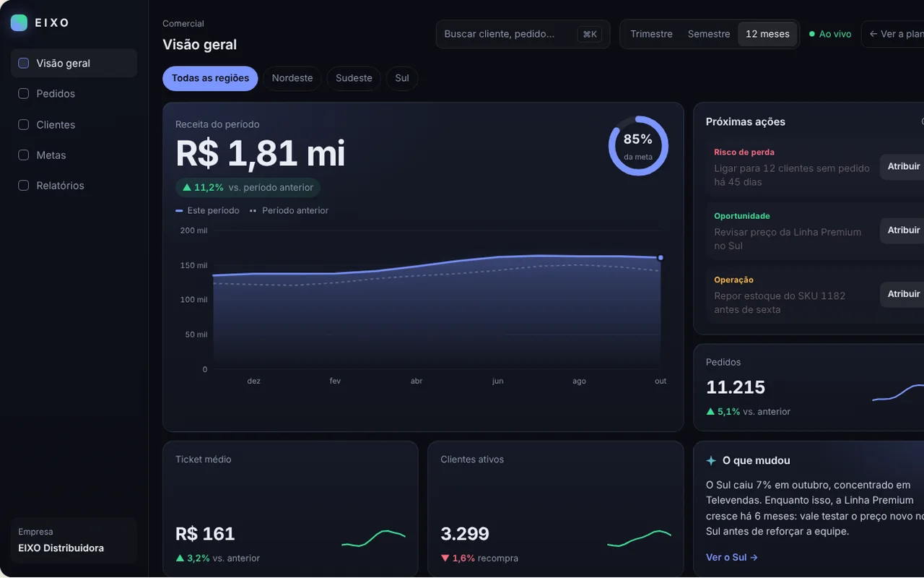Viewport: 924px width, 578px height.
Task: Click the Clientes sidebar icon
Action: pyautogui.click(x=23, y=125)
